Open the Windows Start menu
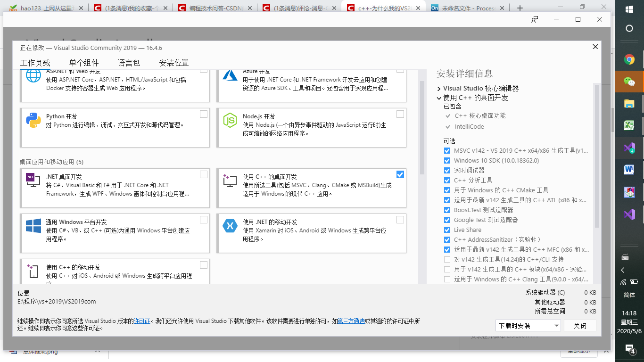 pyautogui.click(x=629, y=9)
